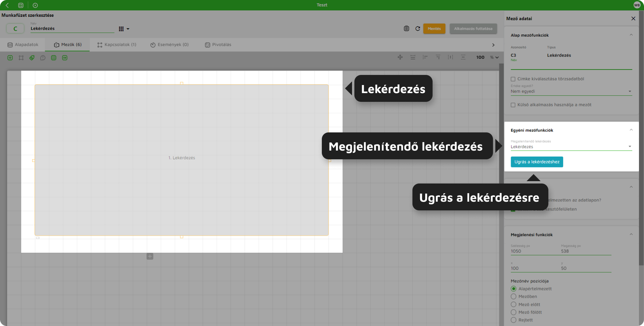Click the equal height distribute icon
The height and width of the screenshot is (326, 644).
[x=413, y=57]
